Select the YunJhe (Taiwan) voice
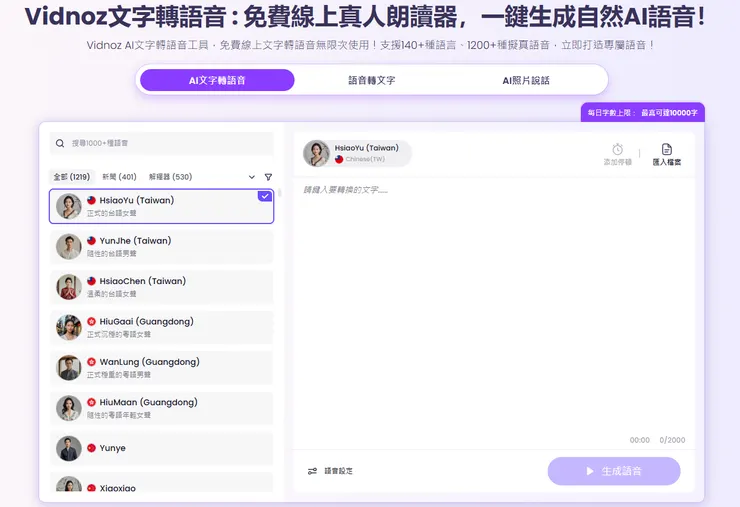Image resolution: width=740 pixels, height=507 pixels. point(161,247)
